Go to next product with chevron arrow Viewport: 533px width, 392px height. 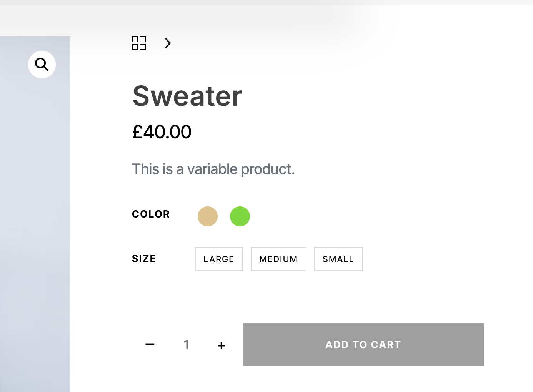click(x=168, y=43)
